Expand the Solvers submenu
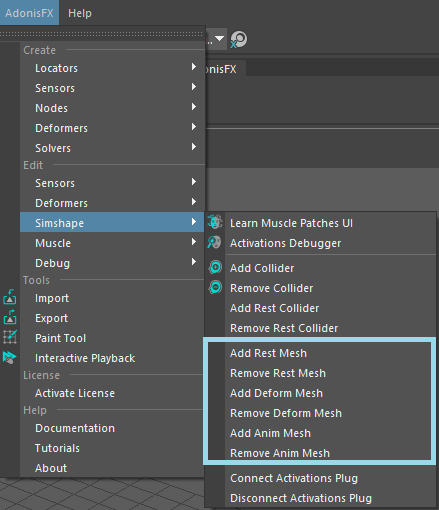 (112, 148)
